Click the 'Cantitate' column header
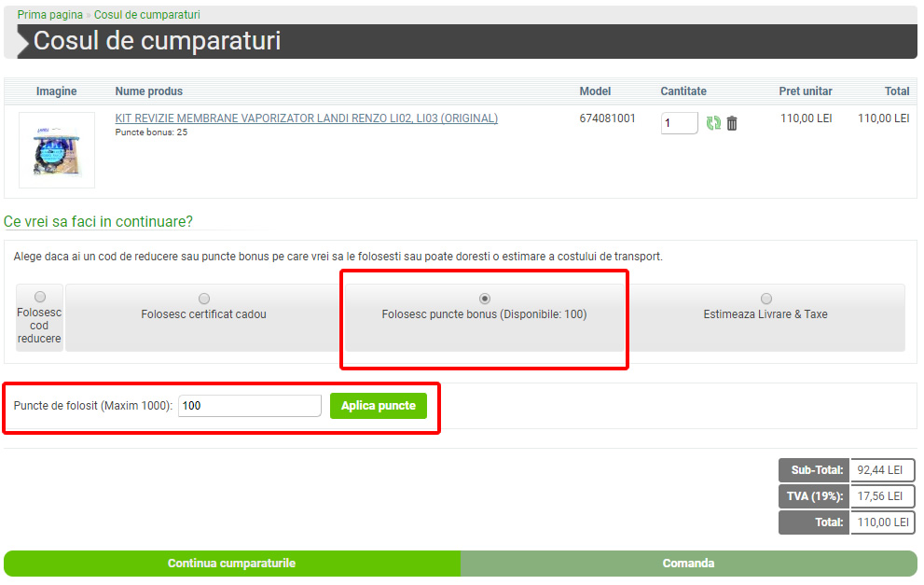This screenshot has height=585, width=924. click(x=683, y=91)
